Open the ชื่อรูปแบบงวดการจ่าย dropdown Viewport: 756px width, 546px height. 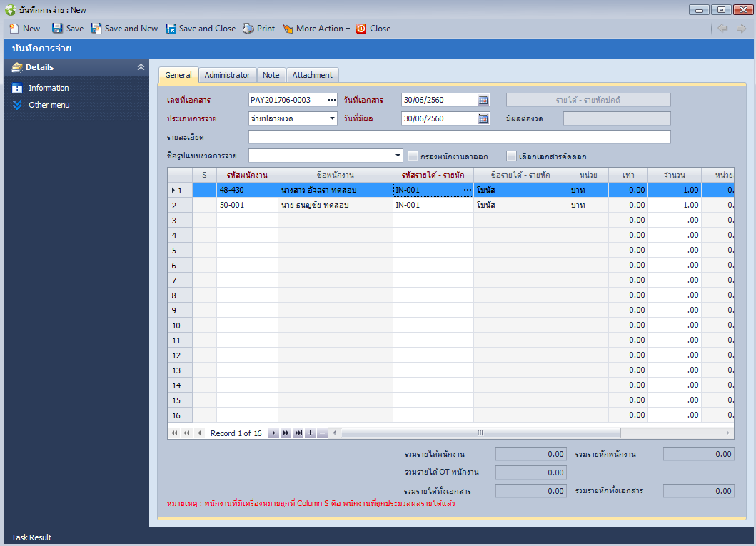(398, 156)
